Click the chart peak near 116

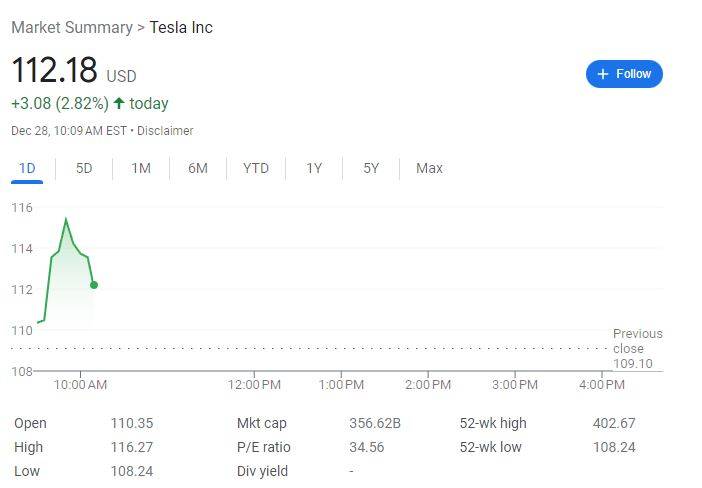click(x=66, y=219)
